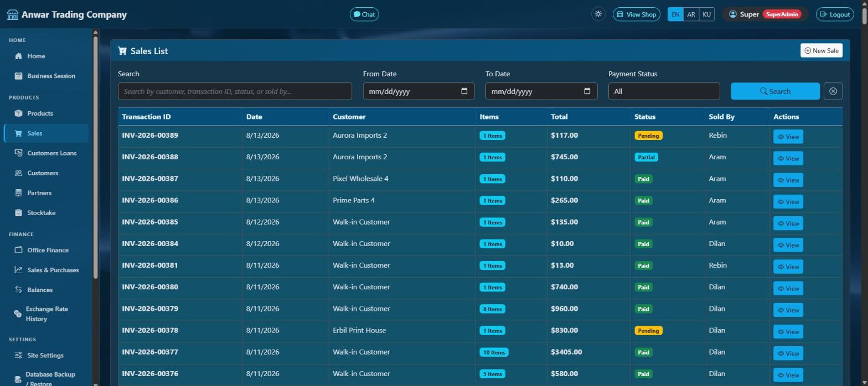The width and height of the screenshot is (868, 386).
Task: Open the Super user account menu
Action: (x=765, y=14)
